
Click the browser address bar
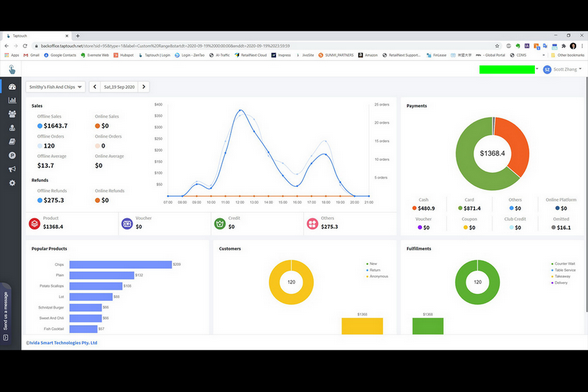[262, 46]
